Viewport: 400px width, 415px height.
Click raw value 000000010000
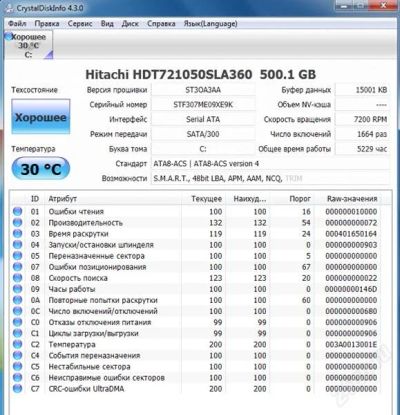pyautogui.click(x=351, y=211)
